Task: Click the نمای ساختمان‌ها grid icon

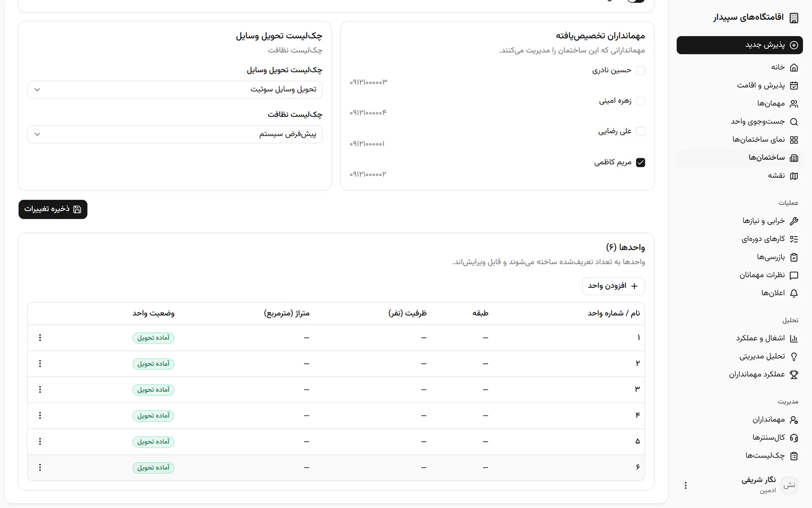Action: (794, 140)
